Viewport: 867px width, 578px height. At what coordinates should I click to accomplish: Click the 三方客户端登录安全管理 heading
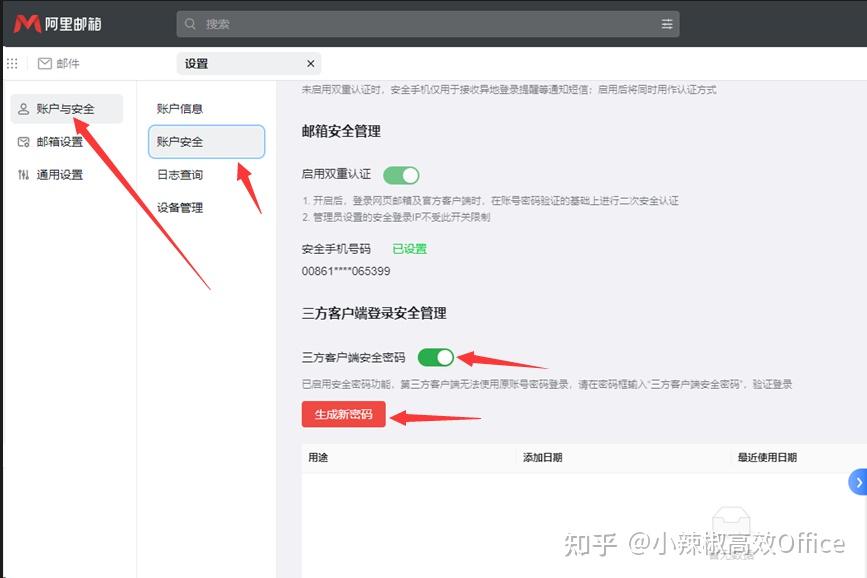click(374, 314)
